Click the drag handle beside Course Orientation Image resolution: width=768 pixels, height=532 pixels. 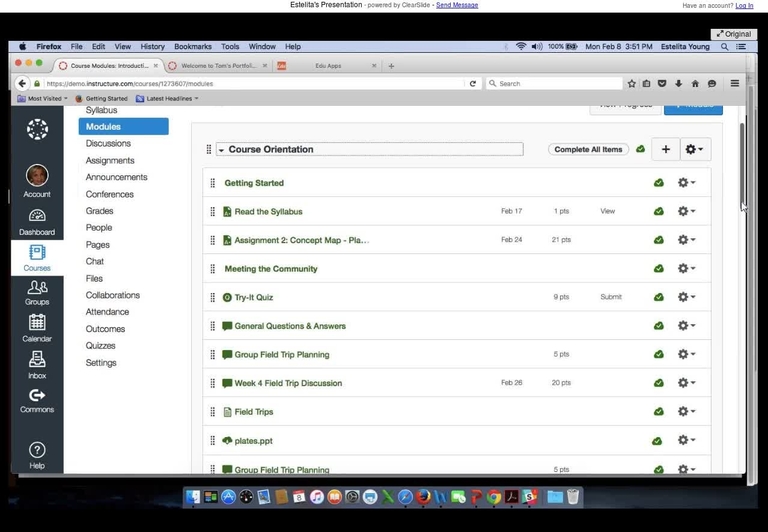point(209,149)
